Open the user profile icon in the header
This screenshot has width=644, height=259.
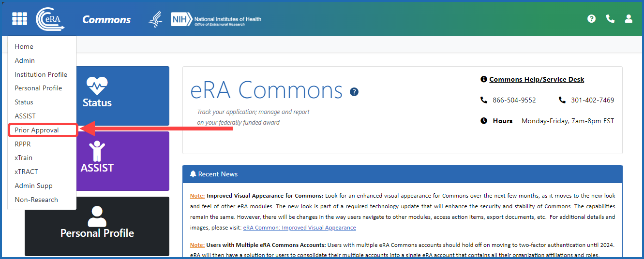click(629, 19)
